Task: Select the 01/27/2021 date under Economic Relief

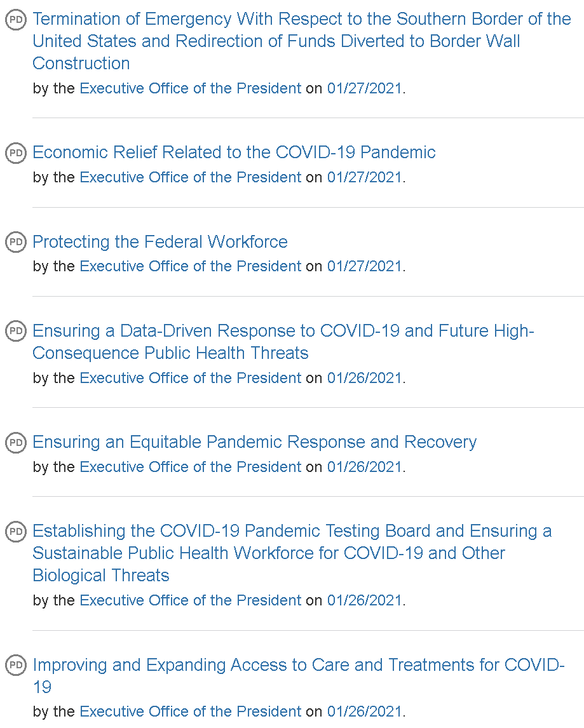Action: [365, 177]
